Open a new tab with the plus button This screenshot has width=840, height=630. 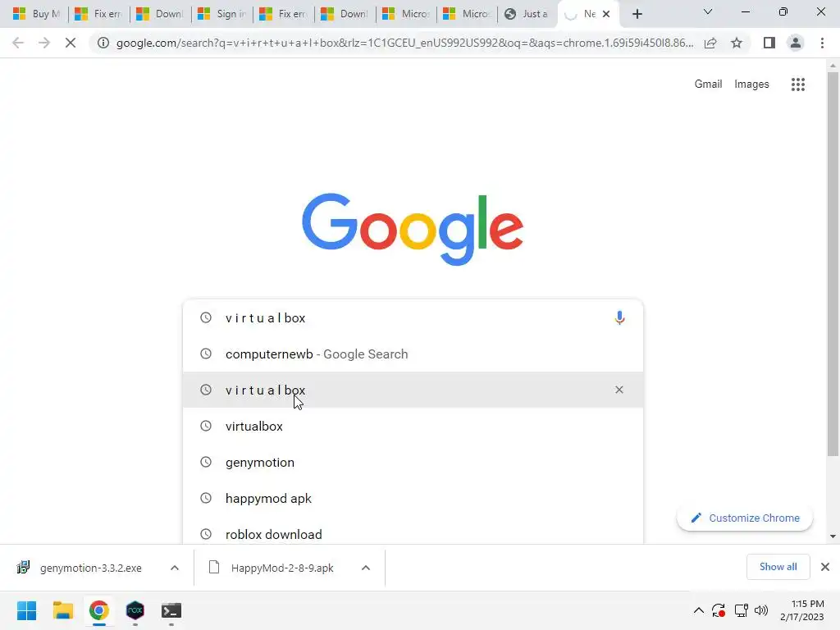(x=637, y=14)
